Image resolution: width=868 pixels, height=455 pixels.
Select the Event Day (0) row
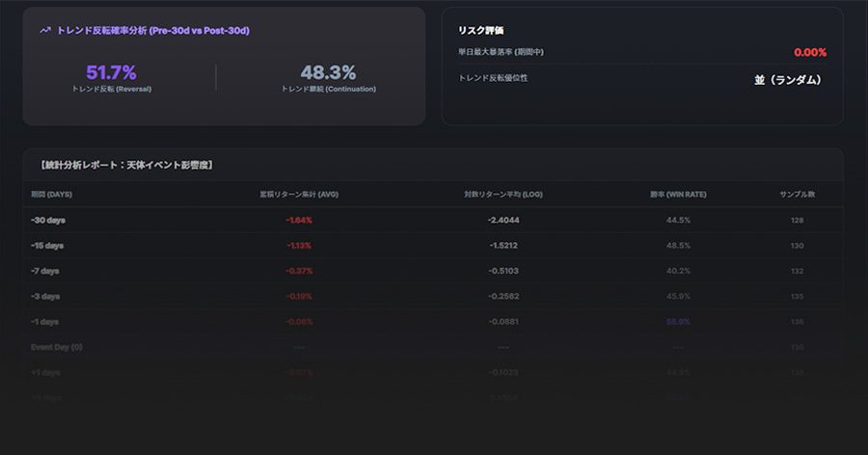[x=57, y=347]
